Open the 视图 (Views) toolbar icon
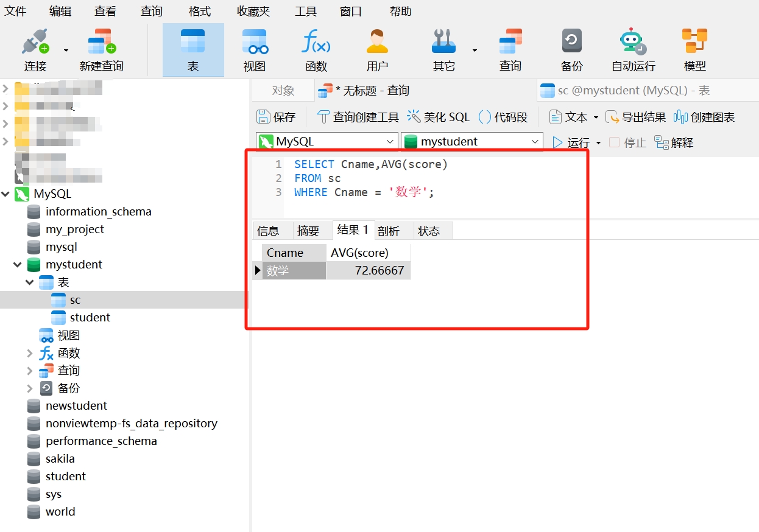The height and width of the screenshot is (532, 759). pos(254,49)
